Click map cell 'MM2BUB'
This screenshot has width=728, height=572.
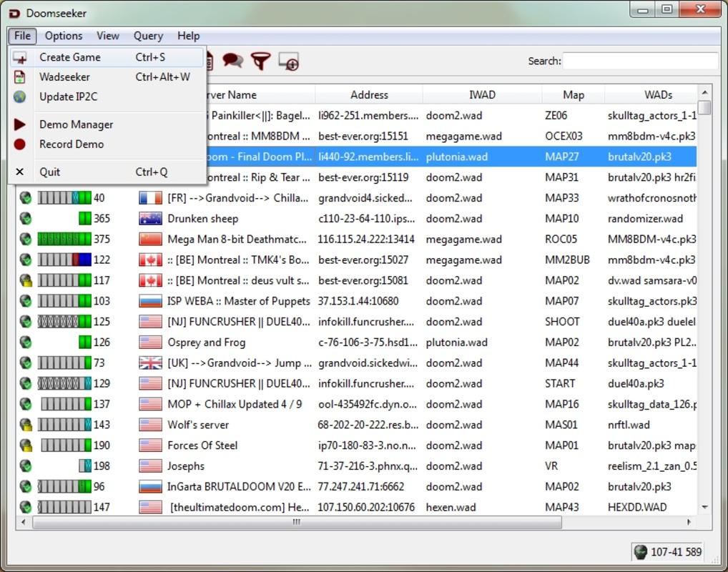point(567,260)
